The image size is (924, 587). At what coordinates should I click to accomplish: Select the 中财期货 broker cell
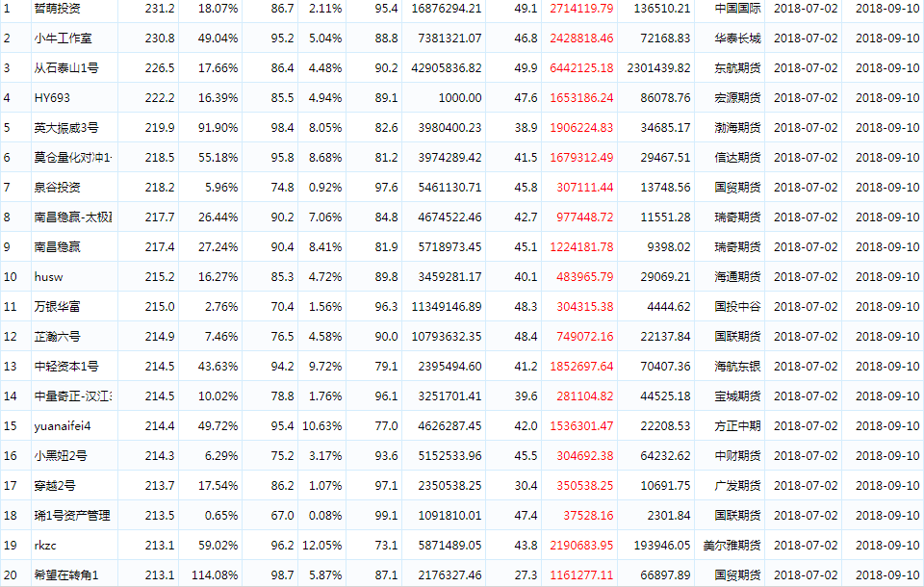738,456
